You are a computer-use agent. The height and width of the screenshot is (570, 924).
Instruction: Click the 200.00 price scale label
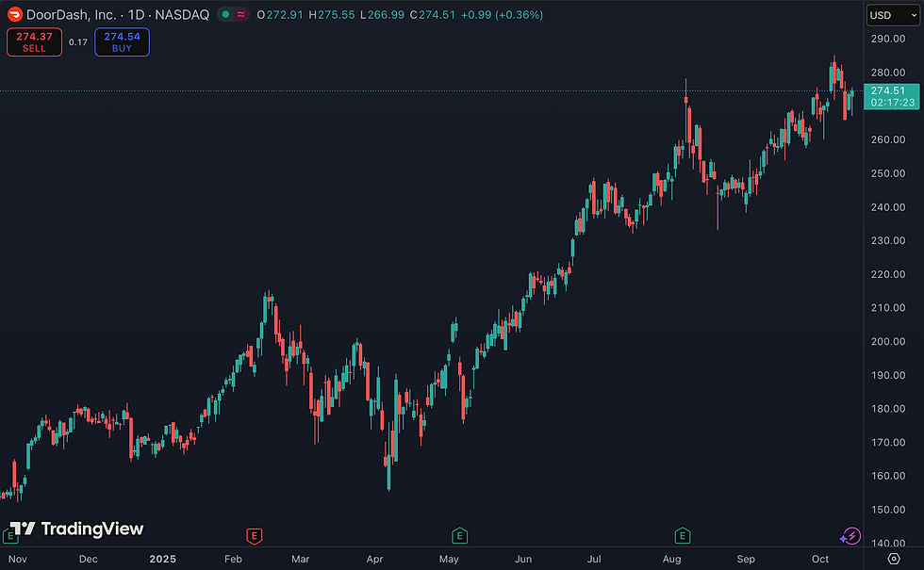[888, 341]
